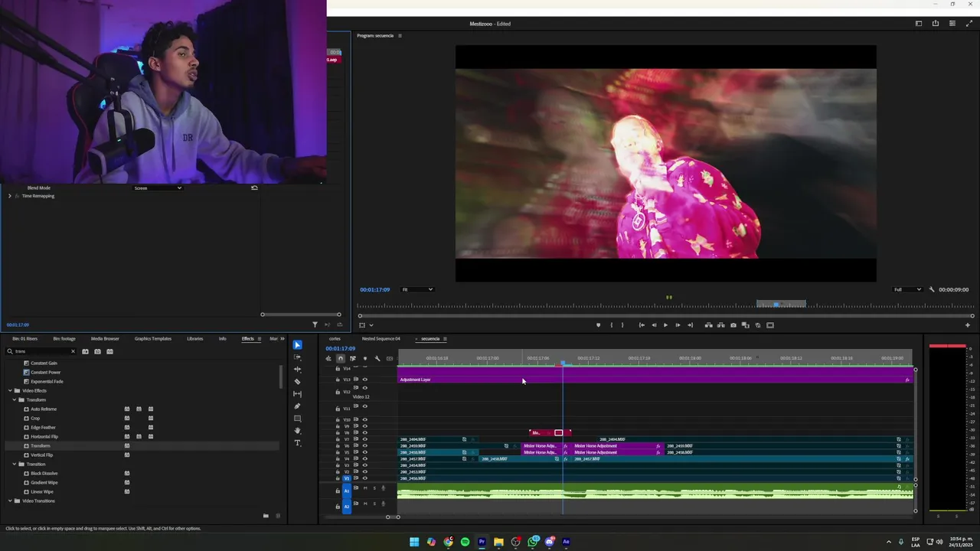Select the Hand tool
Viewport: 980px width, 551px height.
297,431
